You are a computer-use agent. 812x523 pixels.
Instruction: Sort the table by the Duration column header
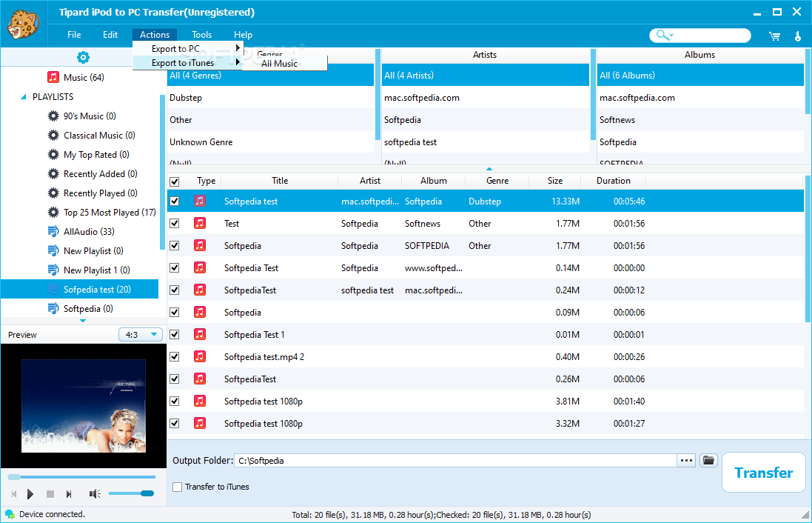[613, 181]
